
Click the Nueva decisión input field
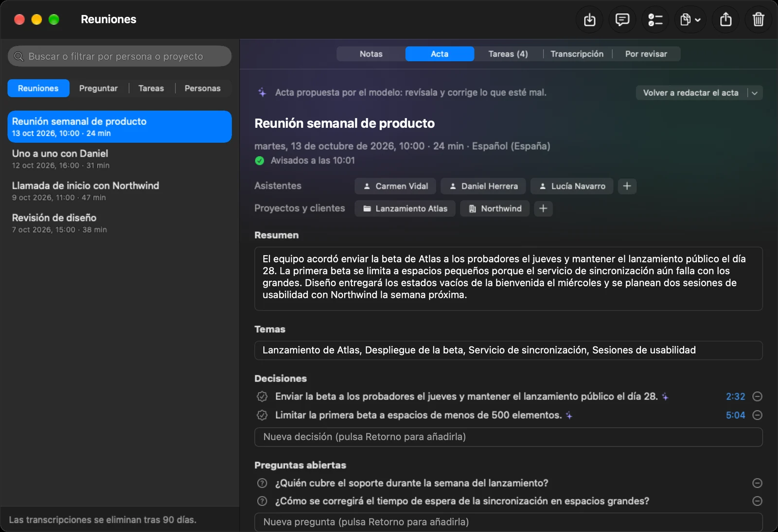pos(508,437)
